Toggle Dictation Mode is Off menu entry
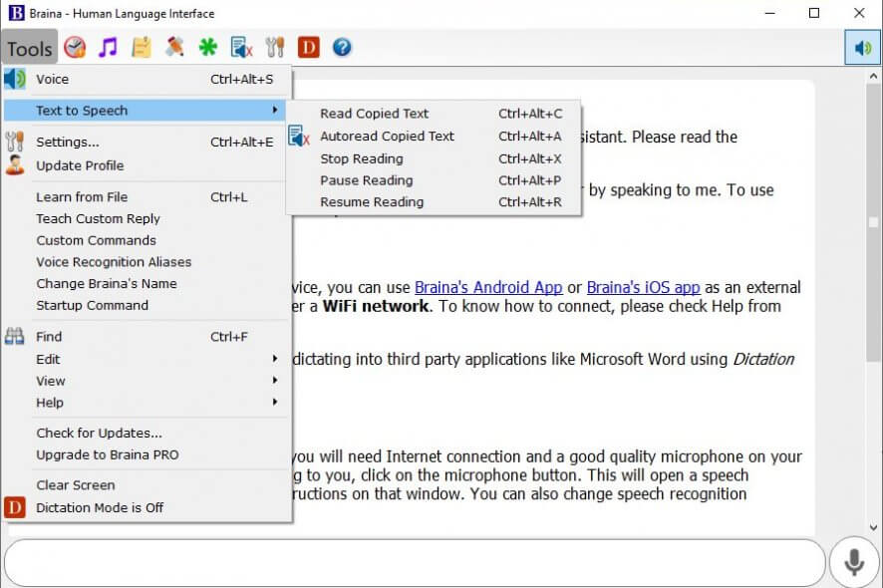The width and height of the screenshot is (883, 588). [100, 507]
